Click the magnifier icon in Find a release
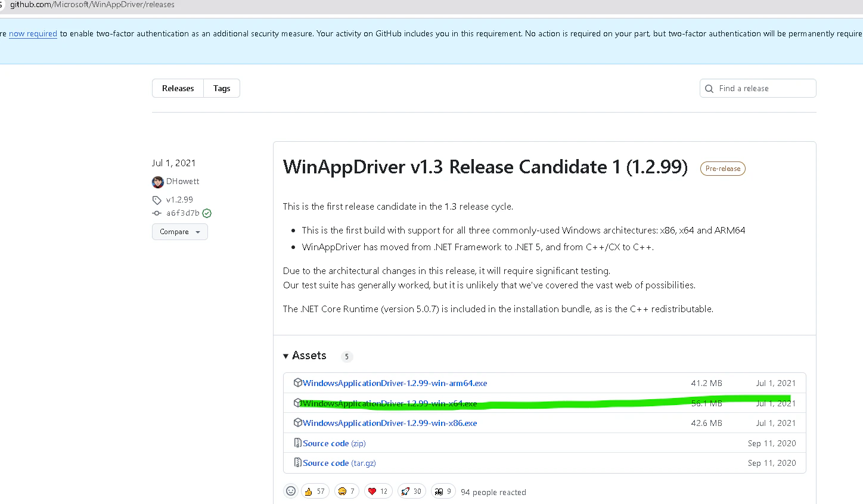 click(709, 89)
